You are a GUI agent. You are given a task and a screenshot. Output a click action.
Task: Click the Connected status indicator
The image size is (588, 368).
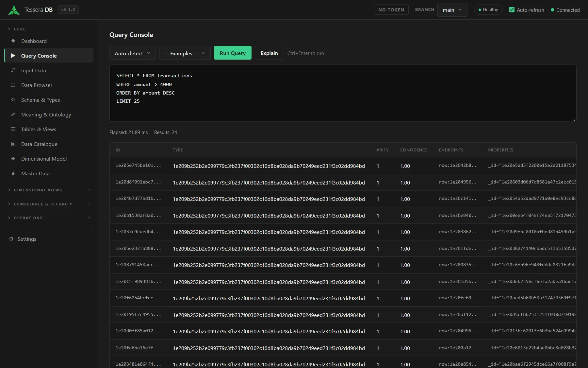(x=565, y=10)
